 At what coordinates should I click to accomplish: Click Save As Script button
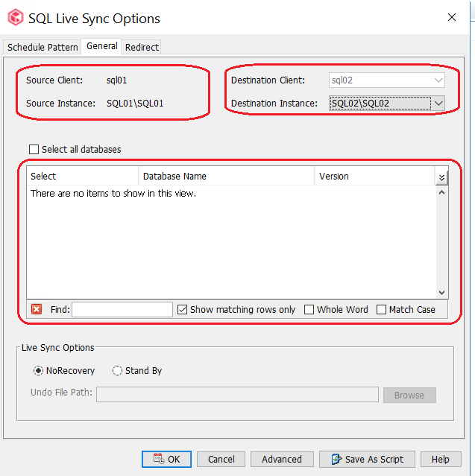tap(367, 459)
